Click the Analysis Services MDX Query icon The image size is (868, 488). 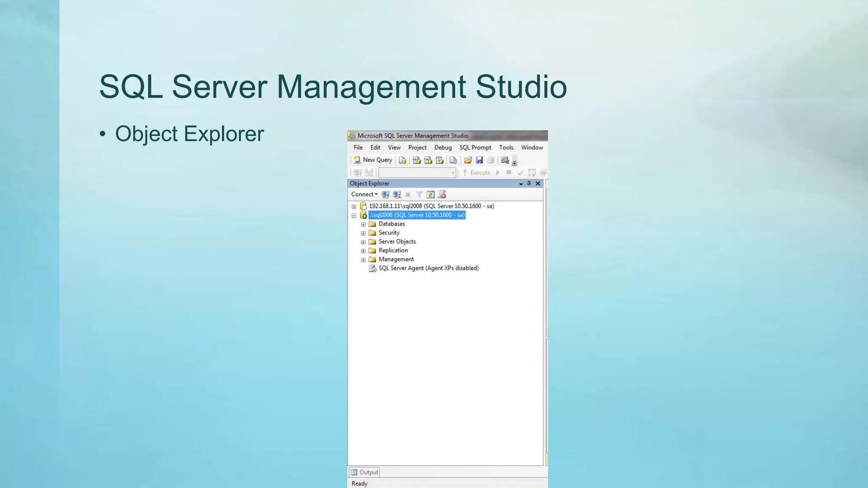417,160
